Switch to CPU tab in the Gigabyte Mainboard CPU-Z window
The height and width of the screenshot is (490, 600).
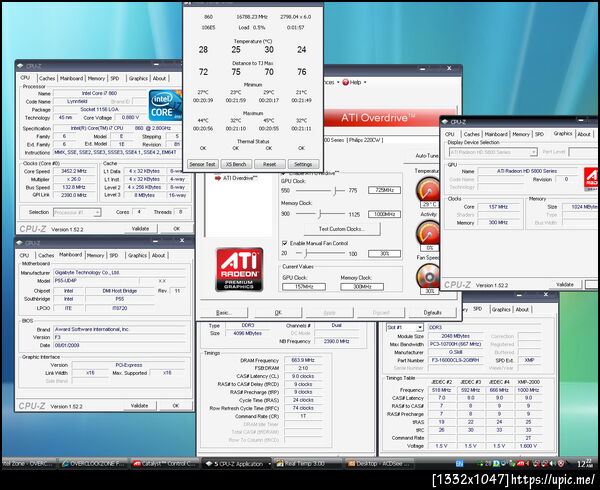(x=24, y=255)
